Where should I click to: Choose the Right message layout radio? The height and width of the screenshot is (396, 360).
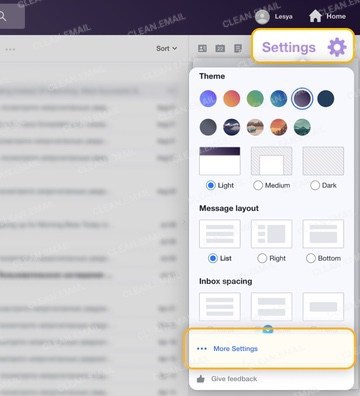pyautogui.click(x=262, y=258)
